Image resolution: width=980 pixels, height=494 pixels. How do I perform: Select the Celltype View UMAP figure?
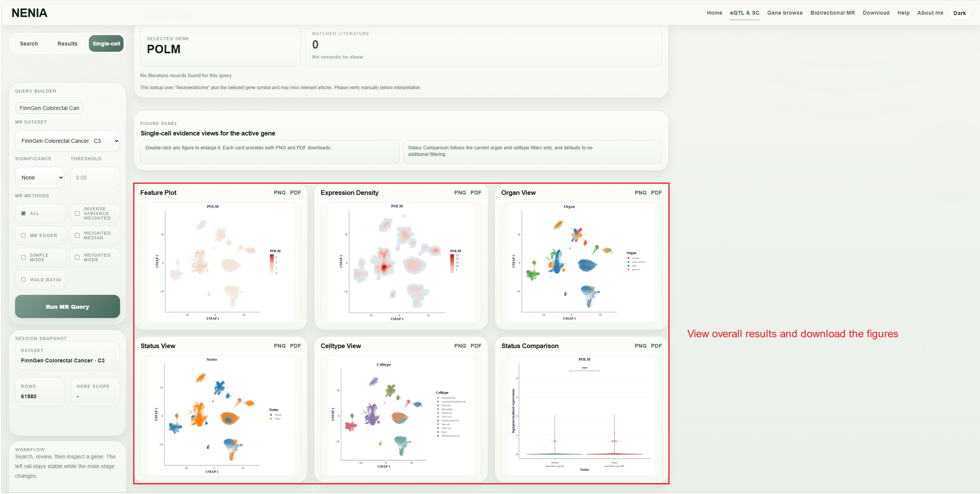click(401, 416)
